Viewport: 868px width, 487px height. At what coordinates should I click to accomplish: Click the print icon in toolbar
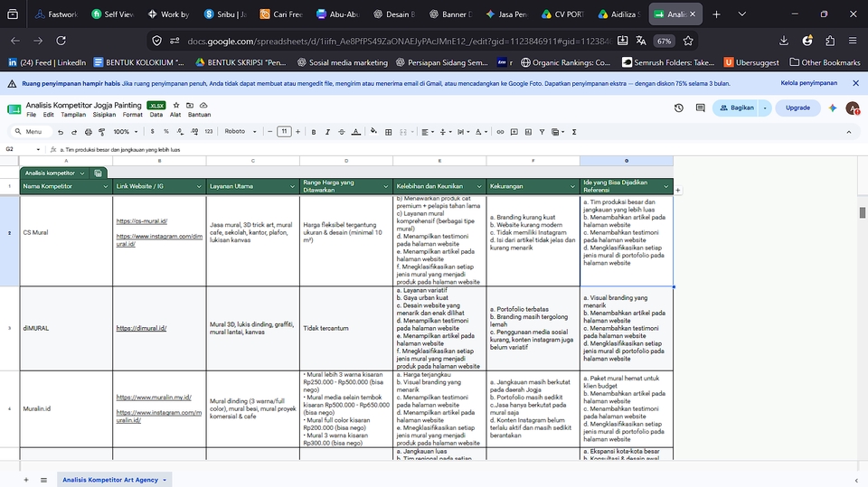point(88,132)
